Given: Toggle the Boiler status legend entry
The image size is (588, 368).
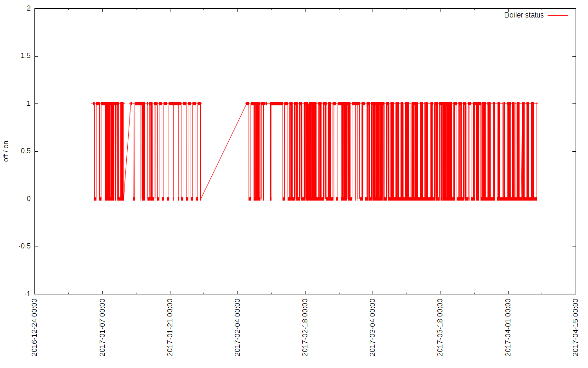Looking at the screenshot, I should click(524, 15).
